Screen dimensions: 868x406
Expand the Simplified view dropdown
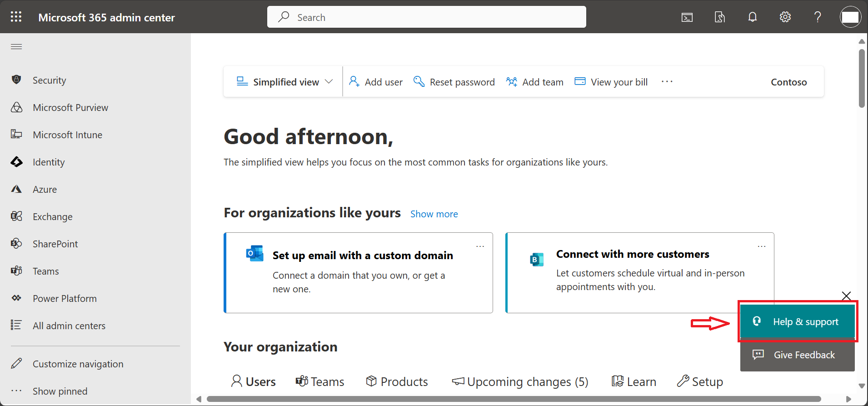pyautogui.click(x=285, y=82)
